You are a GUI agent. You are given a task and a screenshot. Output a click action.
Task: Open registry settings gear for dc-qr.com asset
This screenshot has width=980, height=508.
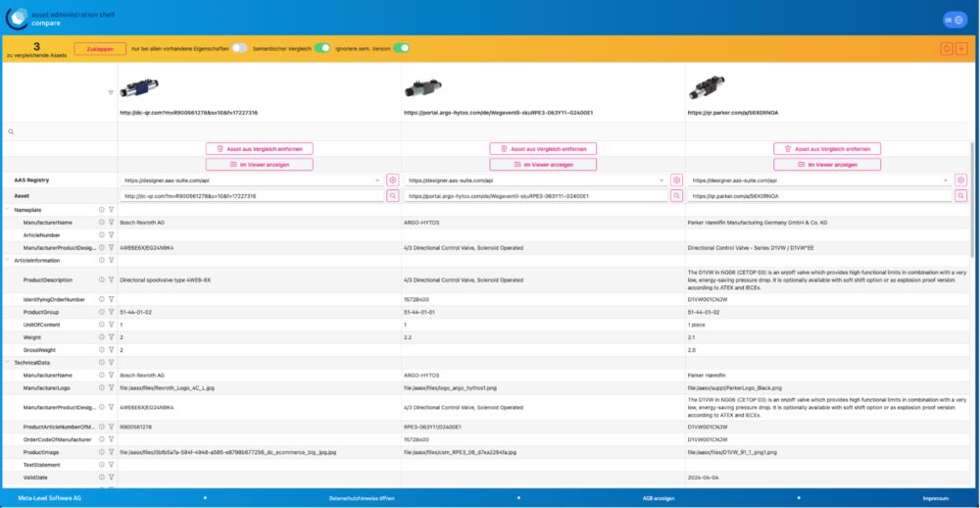pos(393,180)
